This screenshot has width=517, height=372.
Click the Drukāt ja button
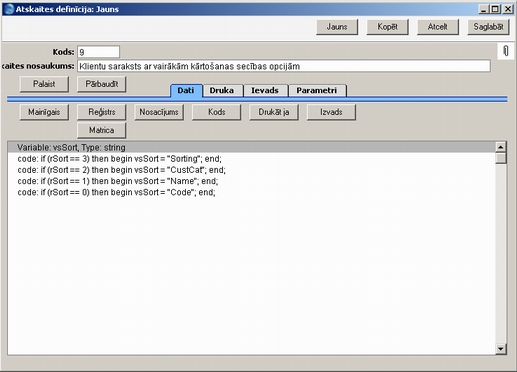tap(274, 112)
